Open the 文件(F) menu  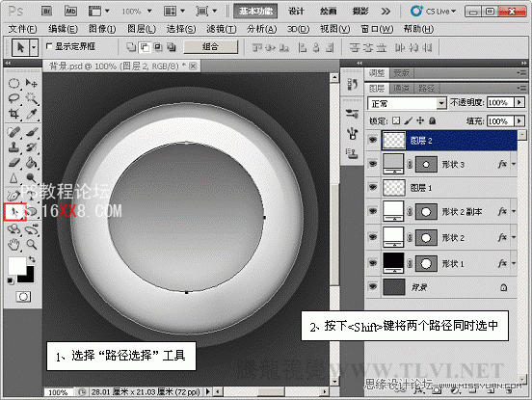point(22,29)
